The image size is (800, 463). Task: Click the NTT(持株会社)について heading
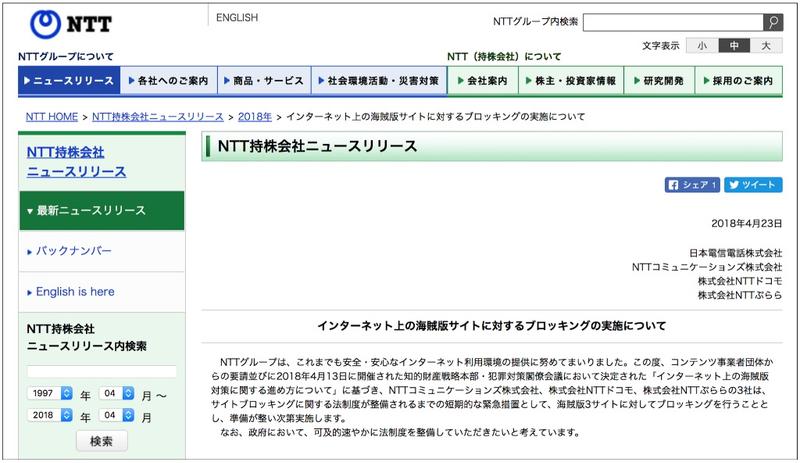click(504, 57)
